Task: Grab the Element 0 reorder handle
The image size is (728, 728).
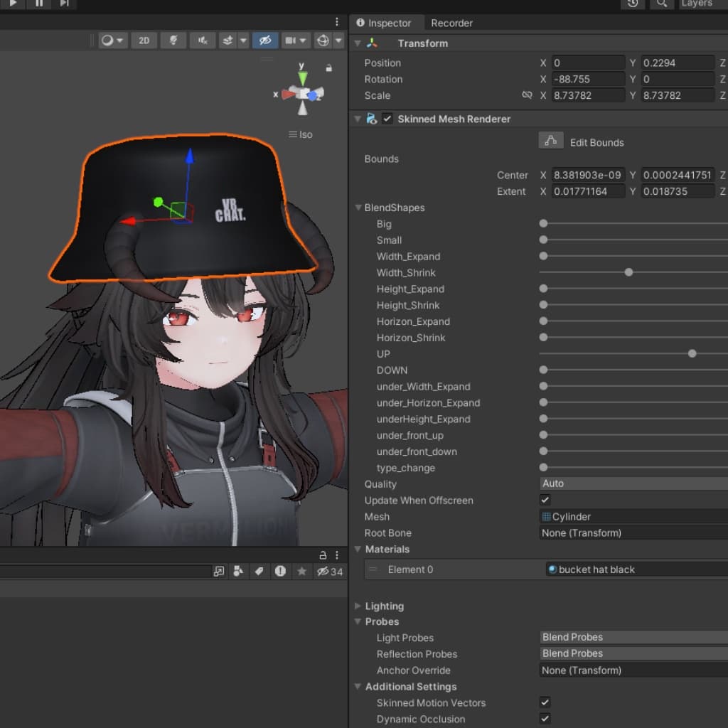Action: point(373,569)
